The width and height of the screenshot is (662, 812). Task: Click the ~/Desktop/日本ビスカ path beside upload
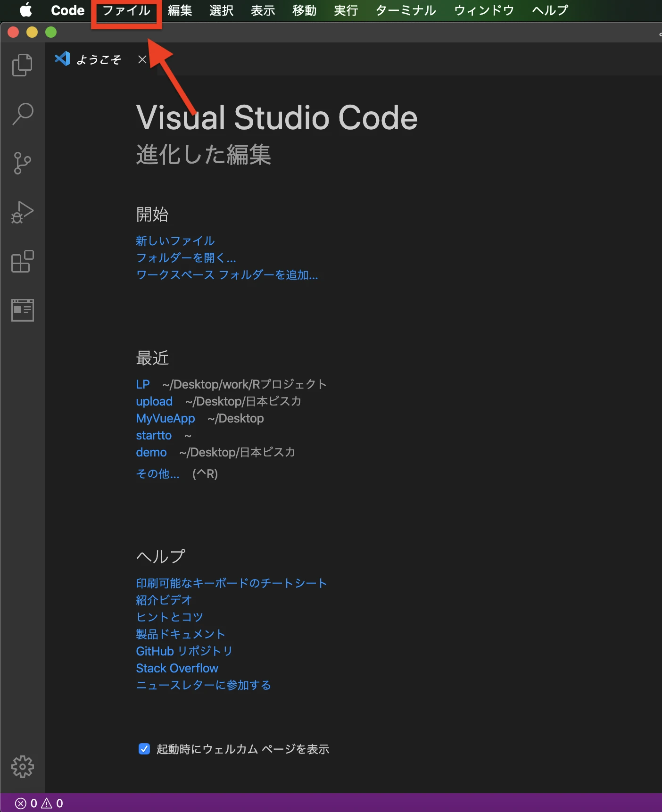pyautogui.click(x=243, y=401)
